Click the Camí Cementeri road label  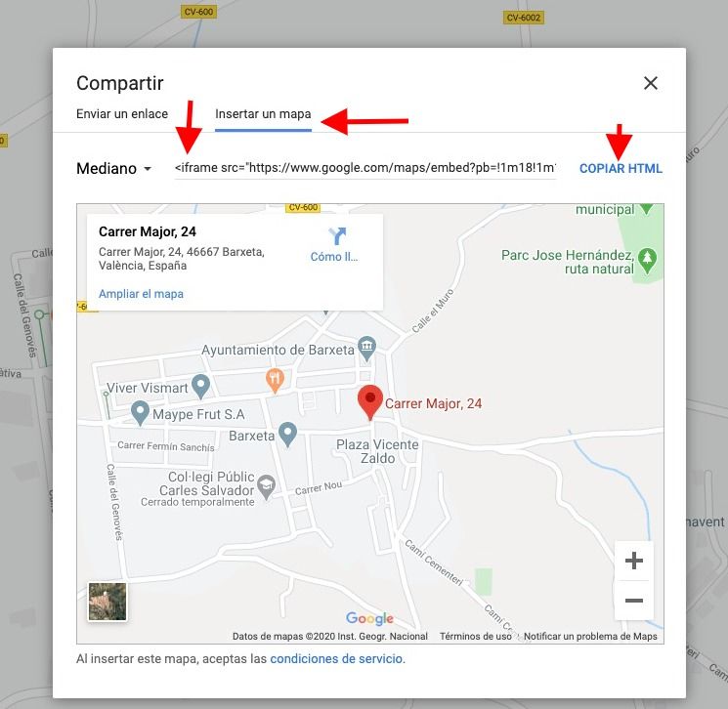coord(434,563)
